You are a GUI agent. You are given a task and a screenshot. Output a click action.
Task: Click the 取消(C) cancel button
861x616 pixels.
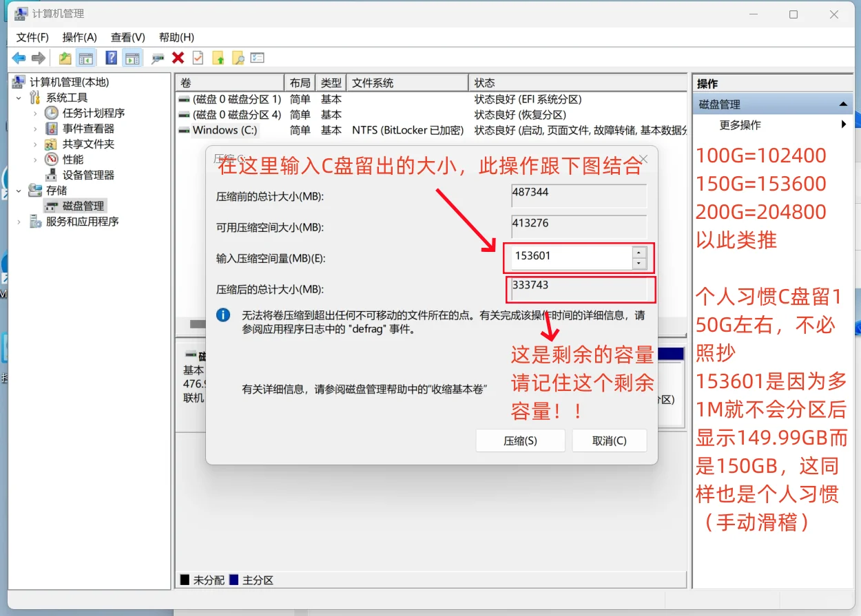[610, 440]
